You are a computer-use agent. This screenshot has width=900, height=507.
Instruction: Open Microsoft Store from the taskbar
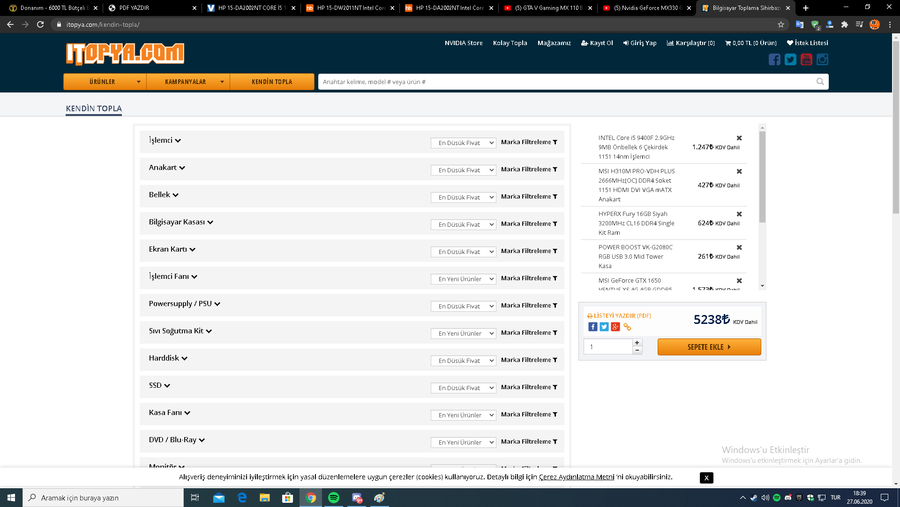point(288,498)
